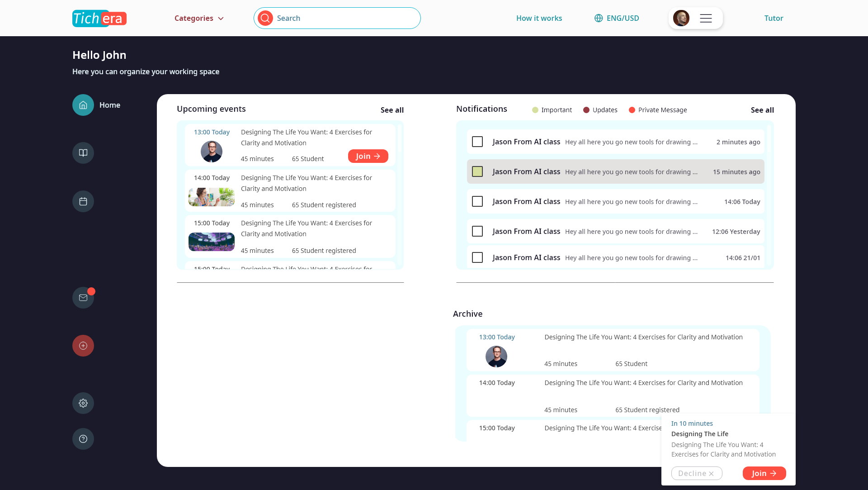
Task: Check the 12:06 Yesterday notification box
Action: pyautogui.click(x=477, y=231)
